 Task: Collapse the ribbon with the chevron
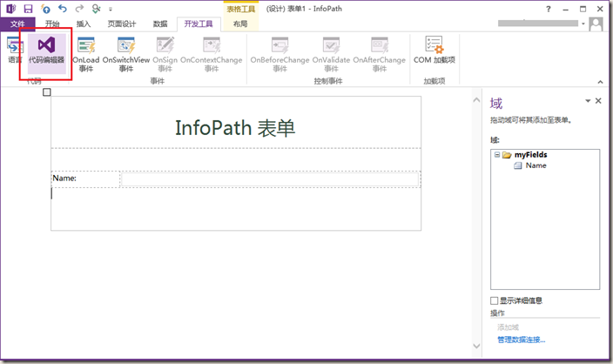click(600, 82)
